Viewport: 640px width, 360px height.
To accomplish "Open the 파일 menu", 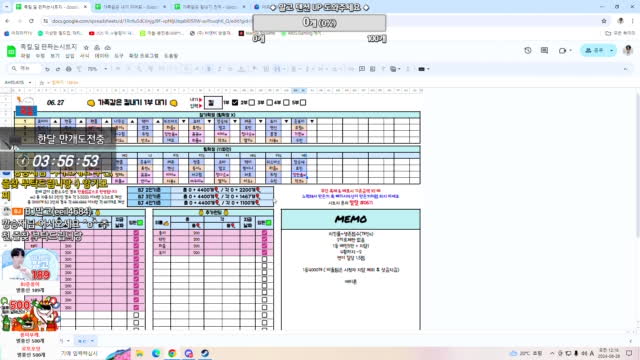I will tap(25, 56).
